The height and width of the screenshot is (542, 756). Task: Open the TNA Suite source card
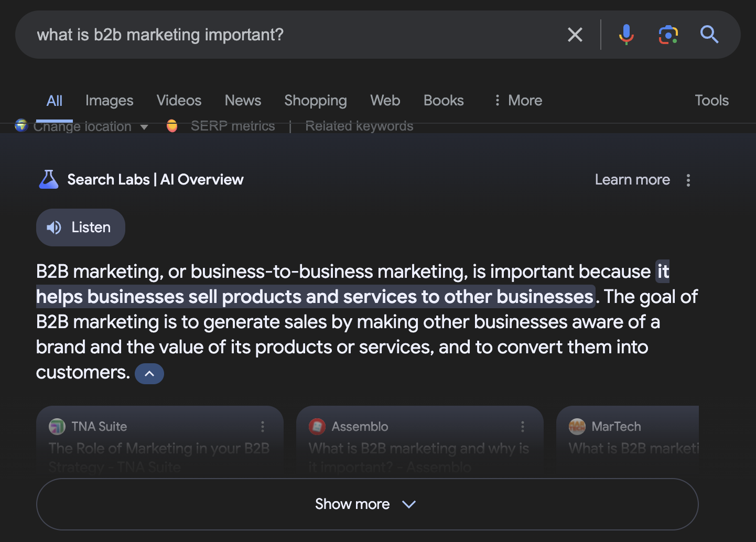tap(160, 440)
